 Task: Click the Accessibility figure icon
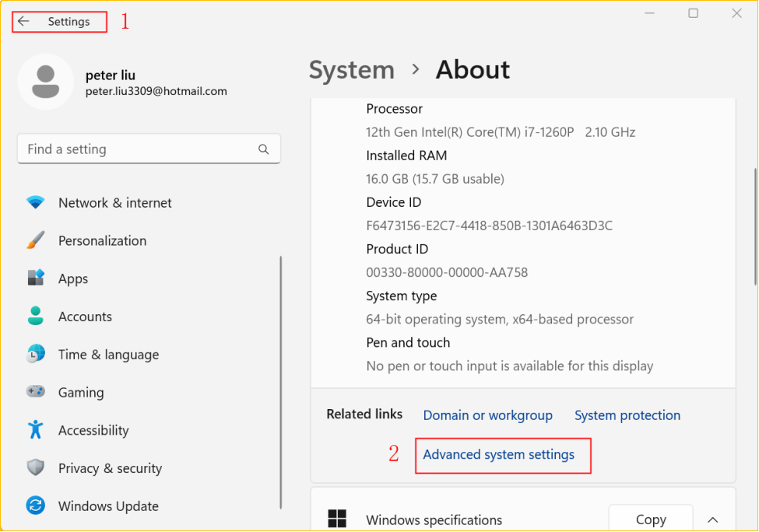[36, 430]
